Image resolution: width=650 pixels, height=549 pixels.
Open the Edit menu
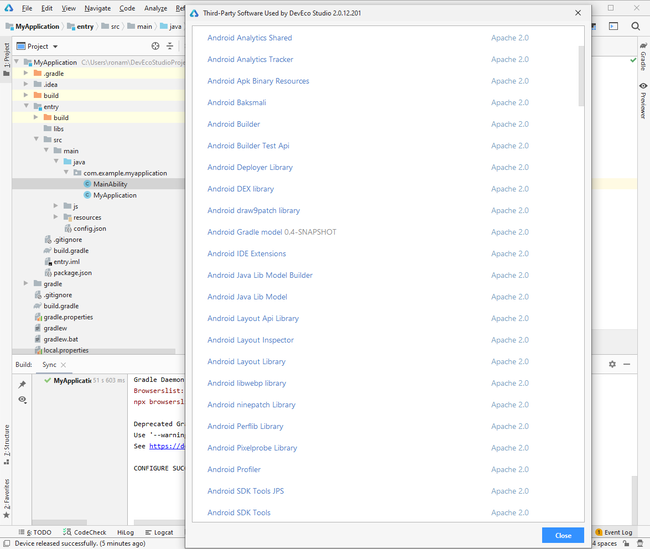(47, 8)
